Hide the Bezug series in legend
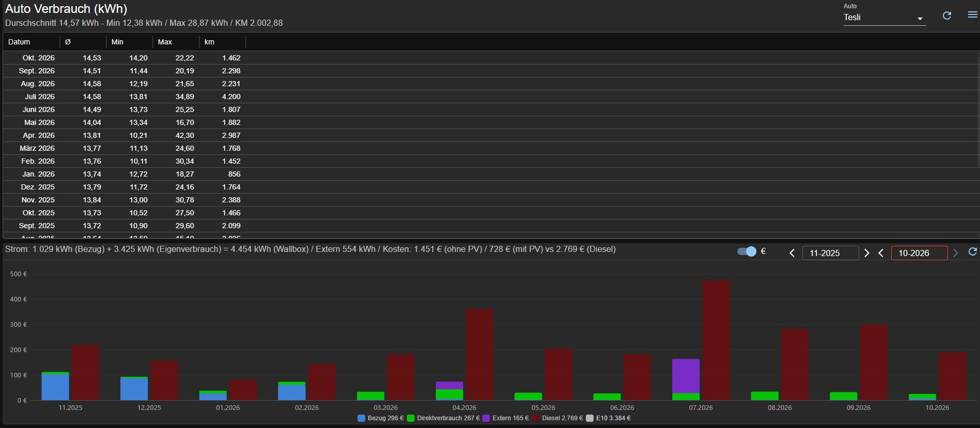980x428 pixels. (381, 418)
